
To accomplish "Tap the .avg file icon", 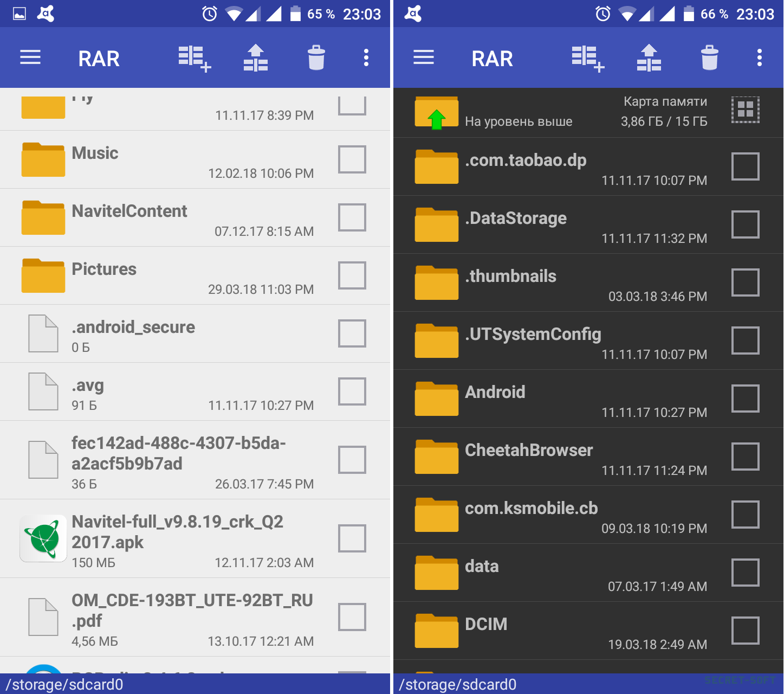I will coord(43,391).
